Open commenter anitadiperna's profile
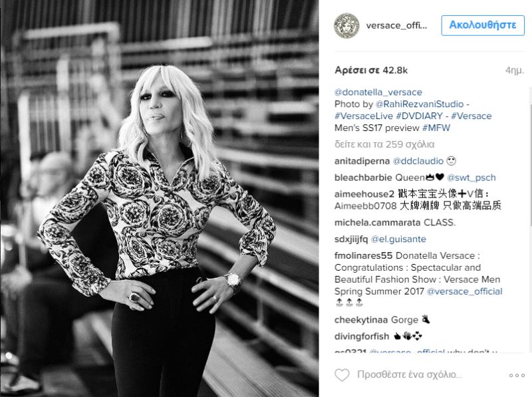 [362, 161]
